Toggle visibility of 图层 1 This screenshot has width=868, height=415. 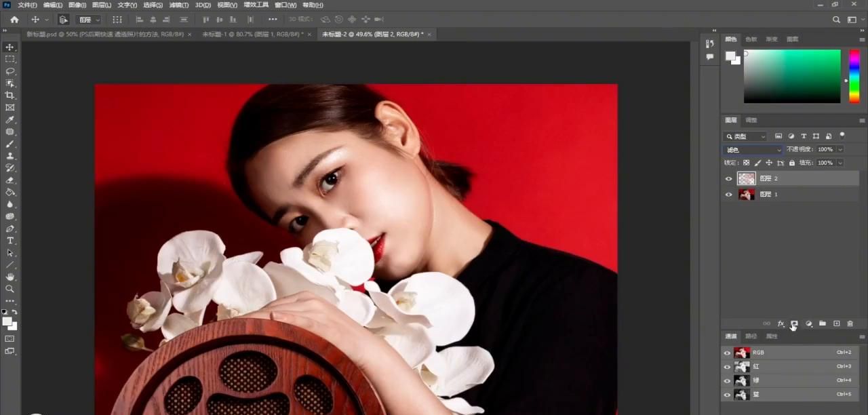(729, 195)
